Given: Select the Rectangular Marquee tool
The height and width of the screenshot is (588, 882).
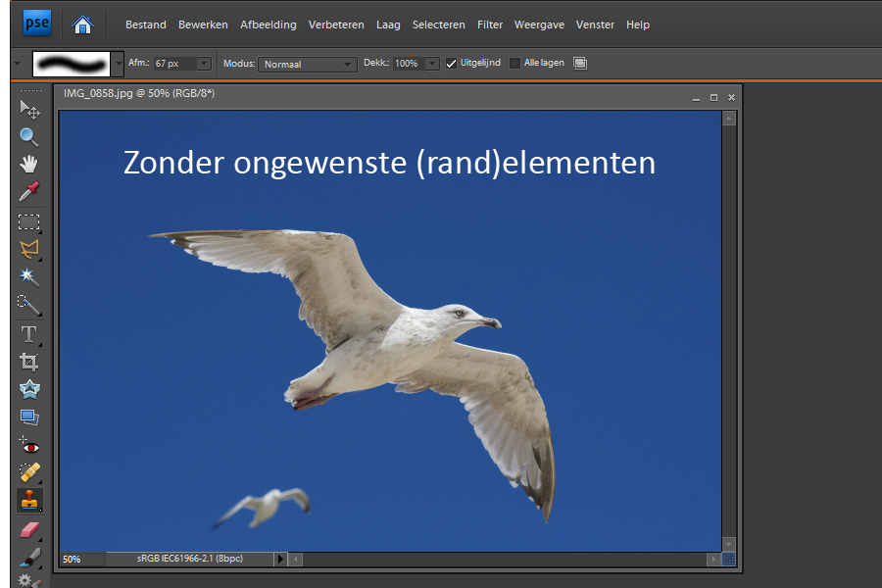Looking at the screenshot, I should 29,221.
